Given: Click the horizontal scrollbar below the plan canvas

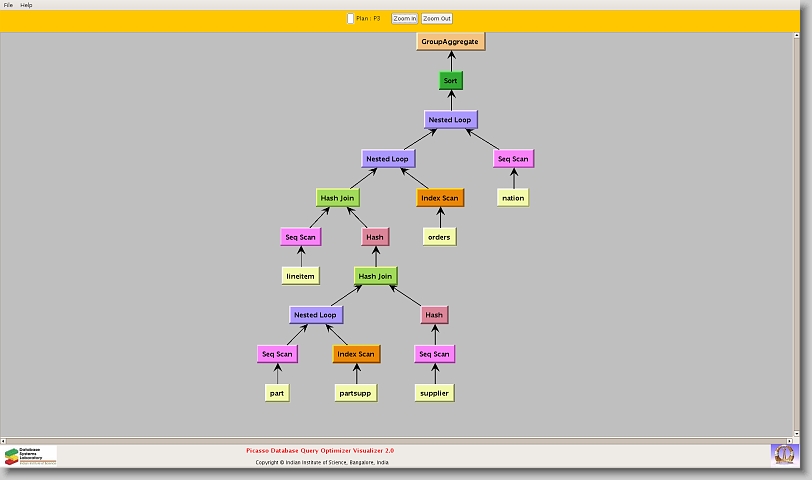Looking at the screenshot, I should point(400,439).
